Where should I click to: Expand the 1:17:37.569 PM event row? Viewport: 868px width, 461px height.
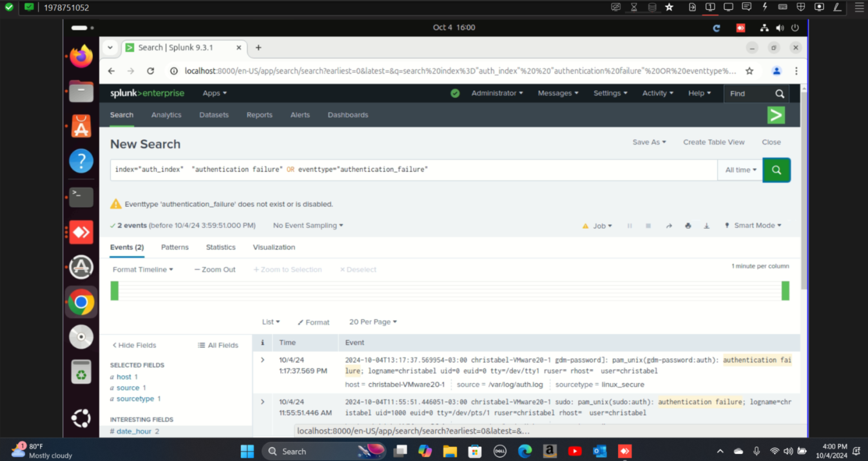coord(262,360)
